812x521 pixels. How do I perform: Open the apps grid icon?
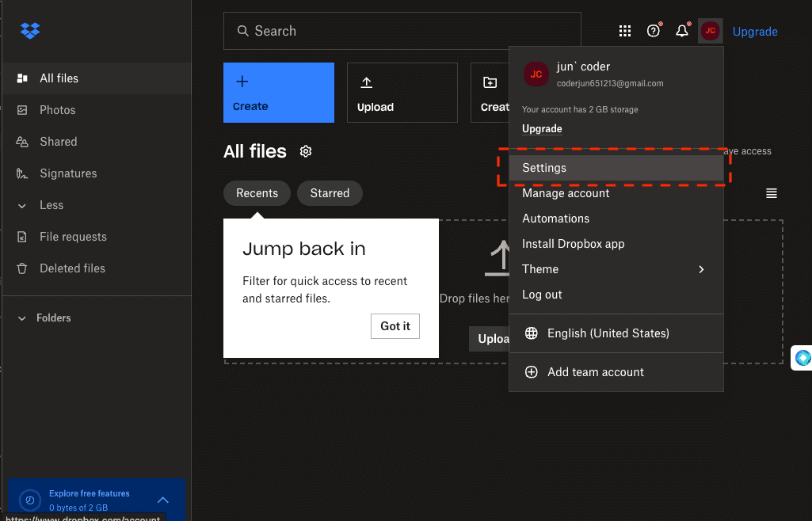pos(625,31)
